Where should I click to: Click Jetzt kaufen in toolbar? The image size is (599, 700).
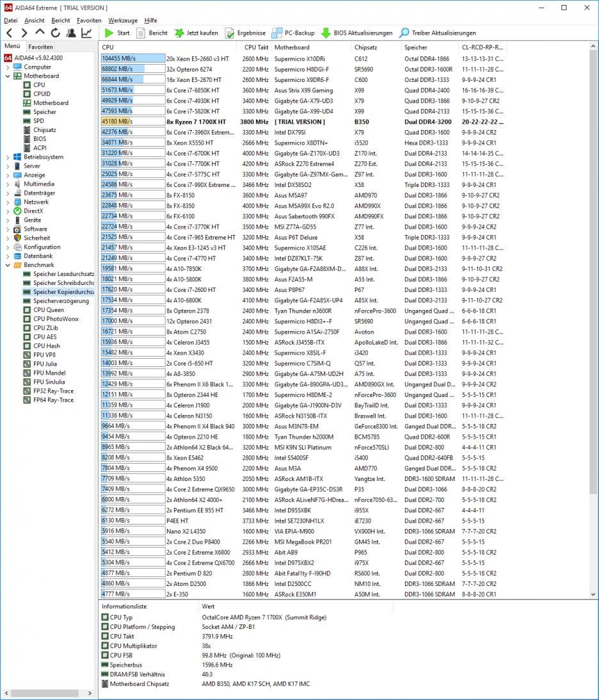click(x=196, y=33)
